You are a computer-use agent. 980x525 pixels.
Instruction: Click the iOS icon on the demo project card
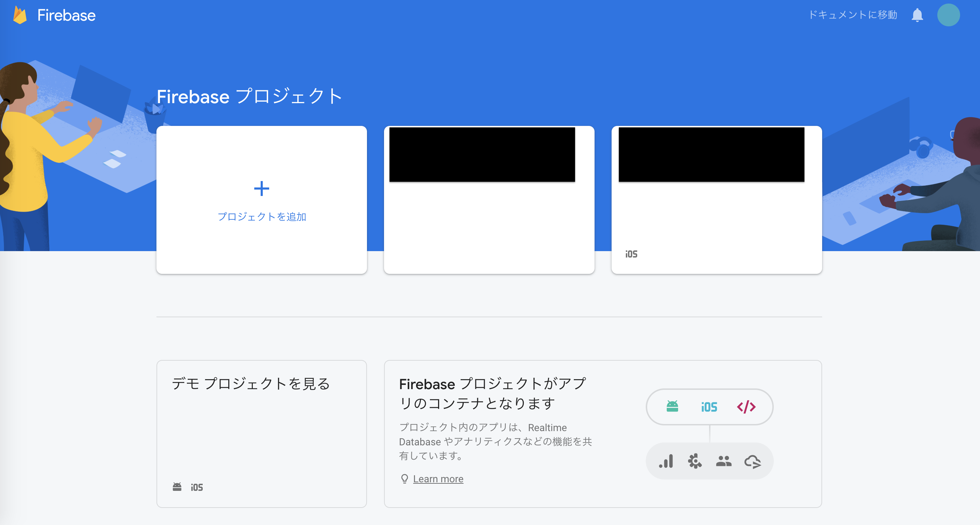196,487
